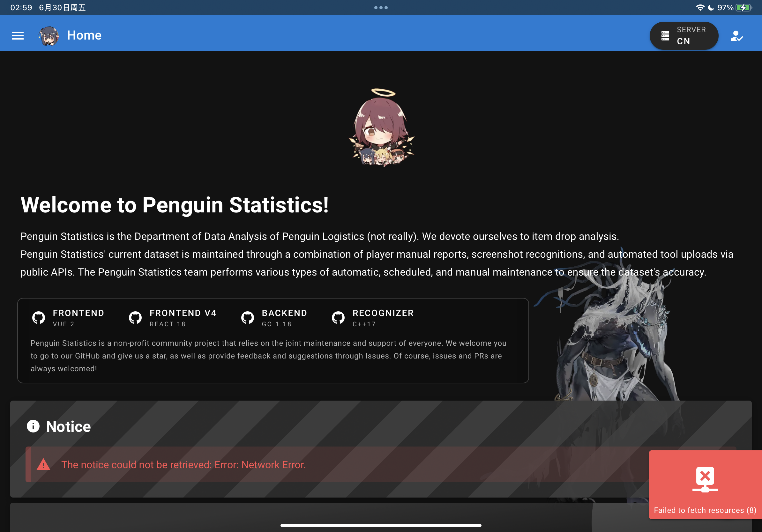762x532 pixels.
Task: Click the GitHub icon beside FRONTEND
Action: (39, 318)
